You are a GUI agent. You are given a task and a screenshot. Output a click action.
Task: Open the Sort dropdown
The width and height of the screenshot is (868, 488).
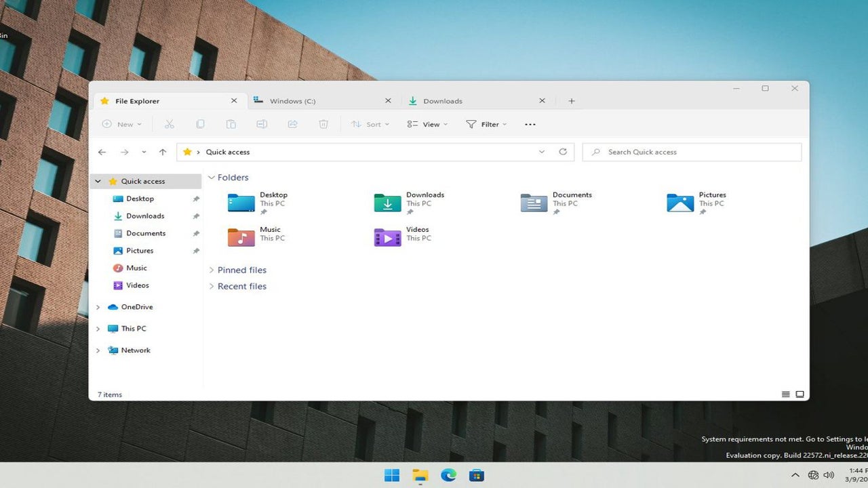tap(370, 124)
